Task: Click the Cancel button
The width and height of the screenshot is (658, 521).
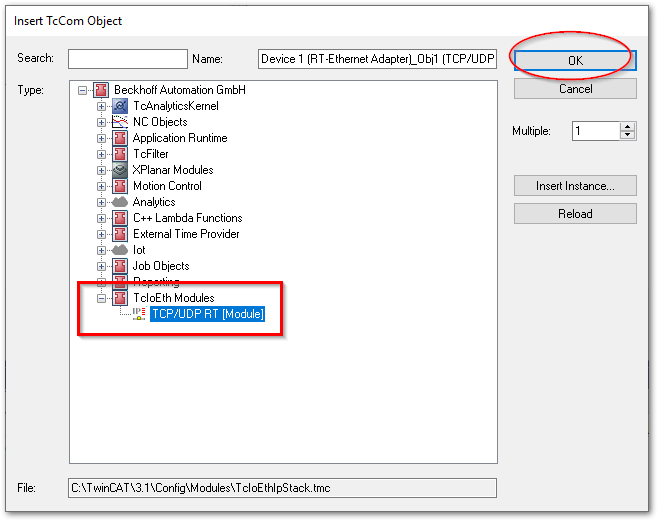Action: 575,89
